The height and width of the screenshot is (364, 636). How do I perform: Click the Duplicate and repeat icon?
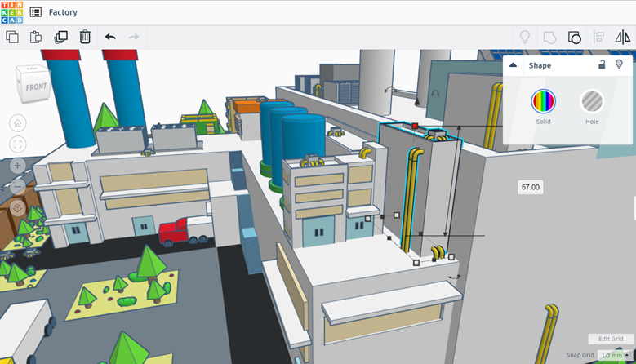[61, 37]
